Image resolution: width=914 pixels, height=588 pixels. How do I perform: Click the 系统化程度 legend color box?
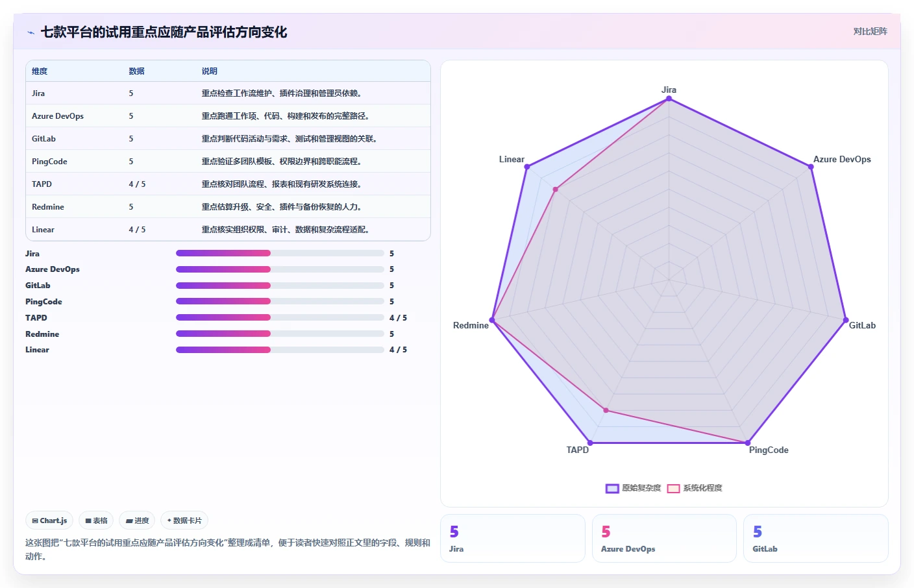674,489
